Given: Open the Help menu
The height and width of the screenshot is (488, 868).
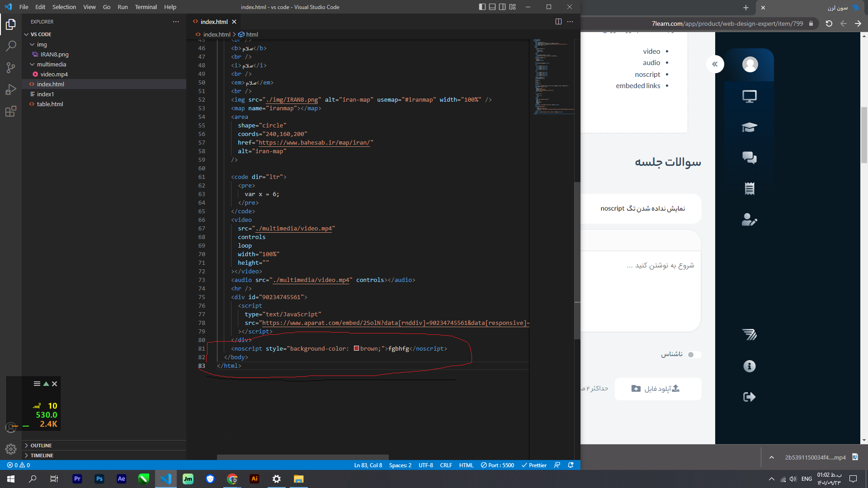Looking at the screenshot, I should pos(170,7).
